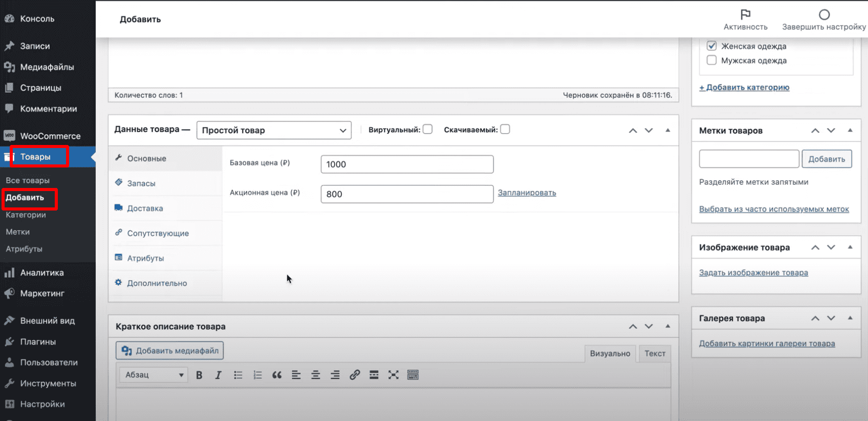Click Задать изображение товара link
This screenshot has height=421, width=868.
tap(753, 272)
